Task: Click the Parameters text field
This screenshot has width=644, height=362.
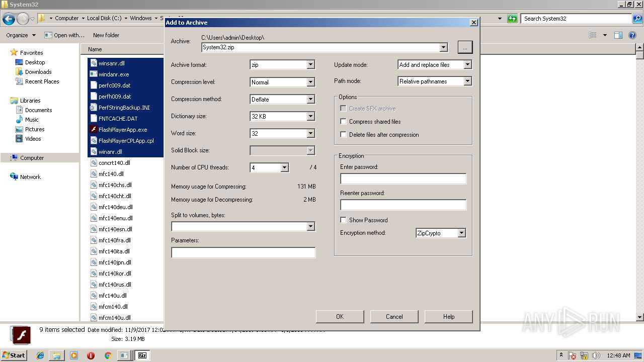Action: point(243,252)
